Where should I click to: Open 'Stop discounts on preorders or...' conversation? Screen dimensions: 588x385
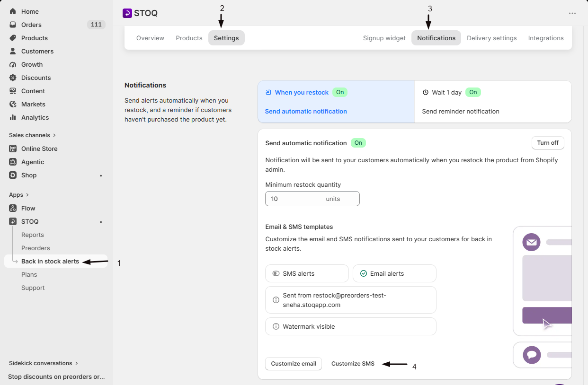click(x=56, y=377)
